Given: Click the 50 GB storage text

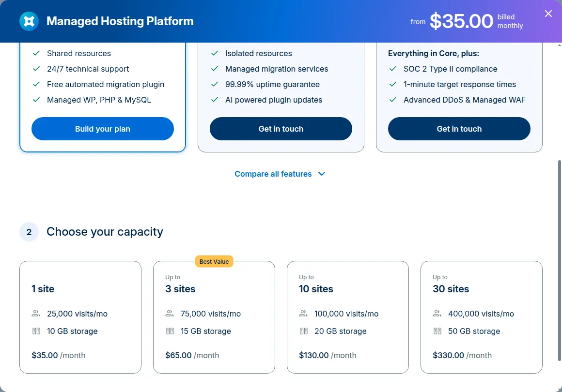Looking at the screenshot, I should [x=474, y=332].
